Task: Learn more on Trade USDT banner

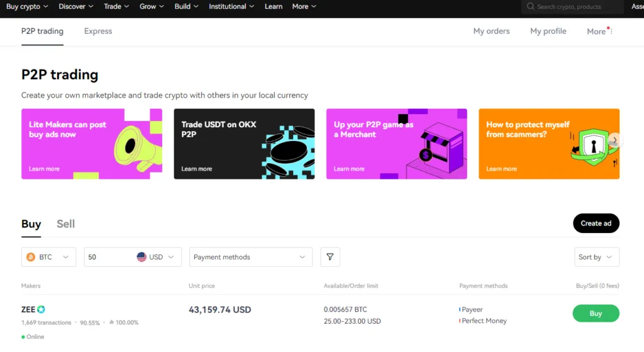Action: 196,169
